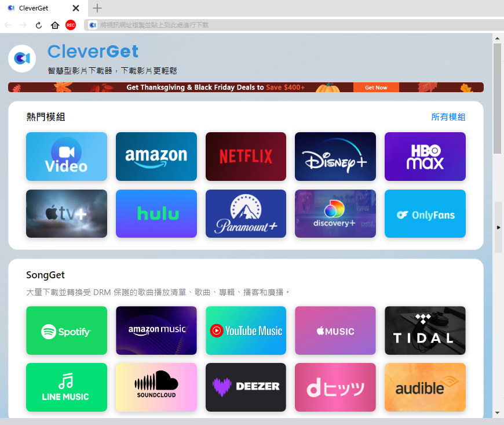This screenshot has width=504, height=425.
Task: Open the Spotify SongGet tile
Action: pyautogui.click(x=67, y=330)
